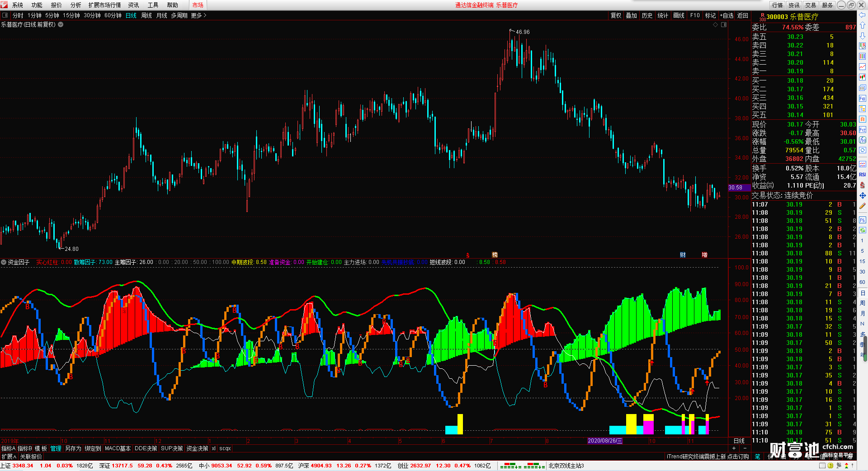Open the intraday line chart icon

point(862,67)
